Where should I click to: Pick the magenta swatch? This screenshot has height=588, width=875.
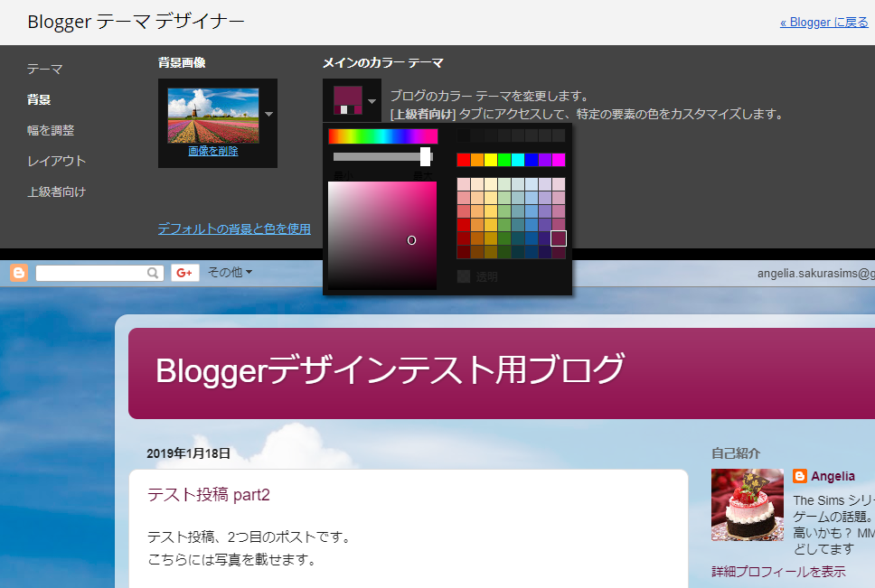559,160
